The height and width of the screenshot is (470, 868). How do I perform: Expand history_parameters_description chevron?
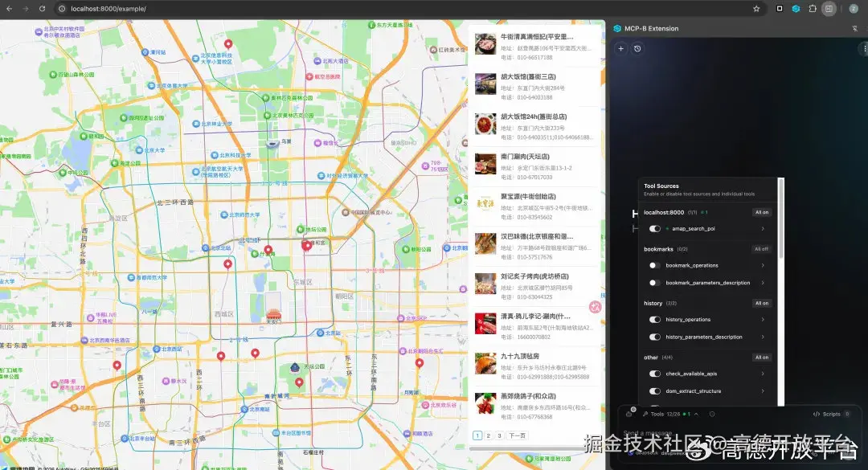click(x=763, y=337)
